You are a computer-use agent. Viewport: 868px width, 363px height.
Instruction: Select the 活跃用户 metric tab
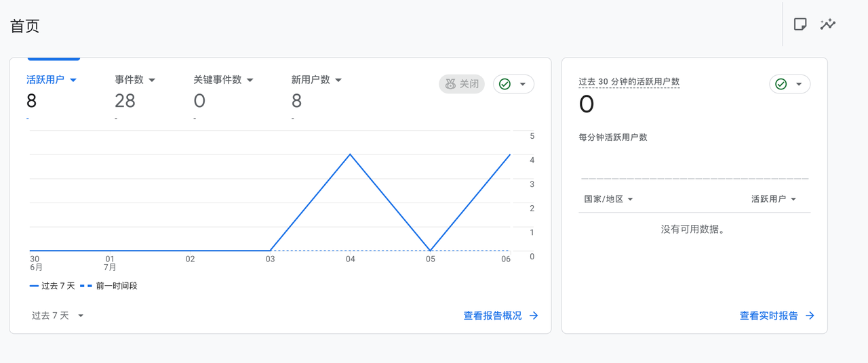pos(45,79)
